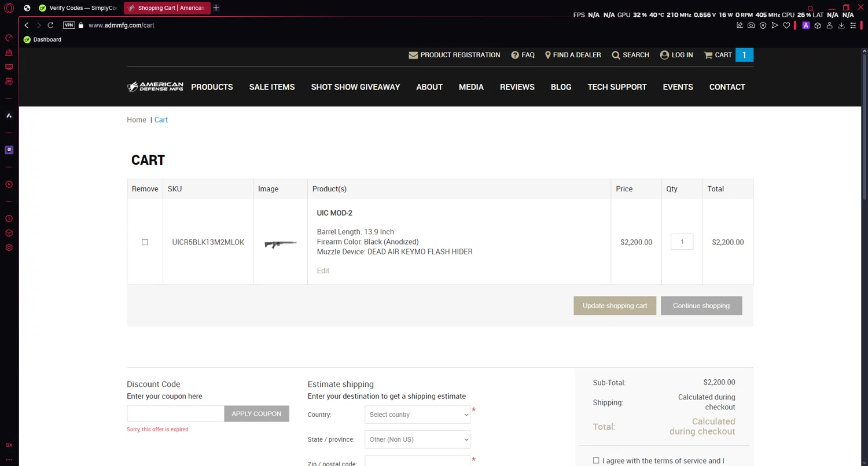Viewport: 868px width, 466px height.
Task: Open the TECH SUPPORT menu
Action: coord(617,87)
